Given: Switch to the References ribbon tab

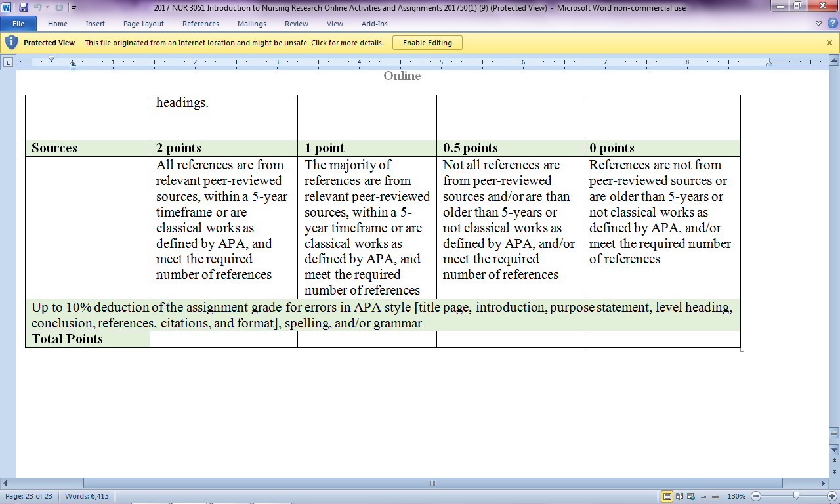Looking at the screenshot, I should 200,23.
